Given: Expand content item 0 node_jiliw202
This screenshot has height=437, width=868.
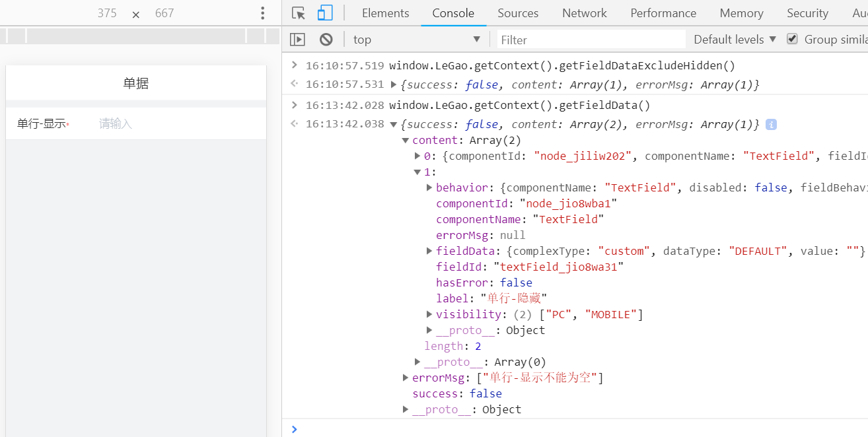Looking at the screenshot, I should 417,156.
